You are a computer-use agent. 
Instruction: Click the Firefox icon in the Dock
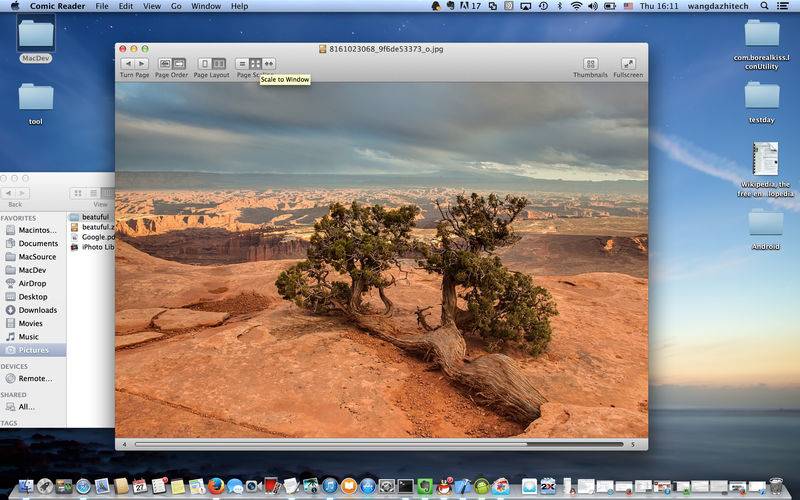coord(215,486)
